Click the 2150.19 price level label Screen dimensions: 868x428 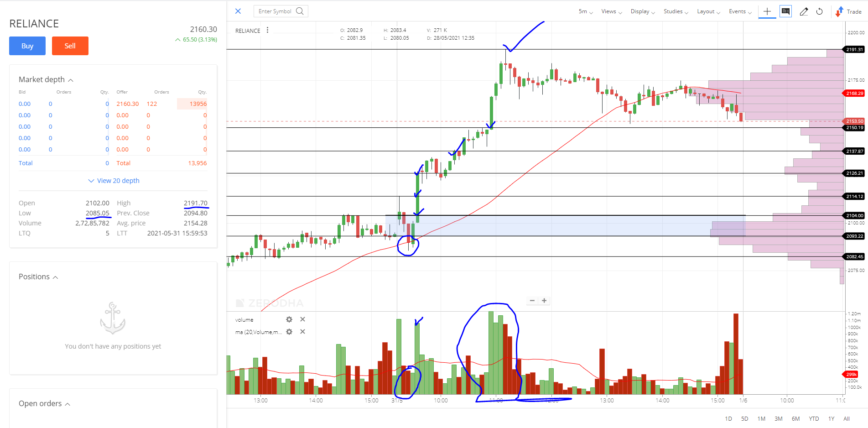(853, 128)
